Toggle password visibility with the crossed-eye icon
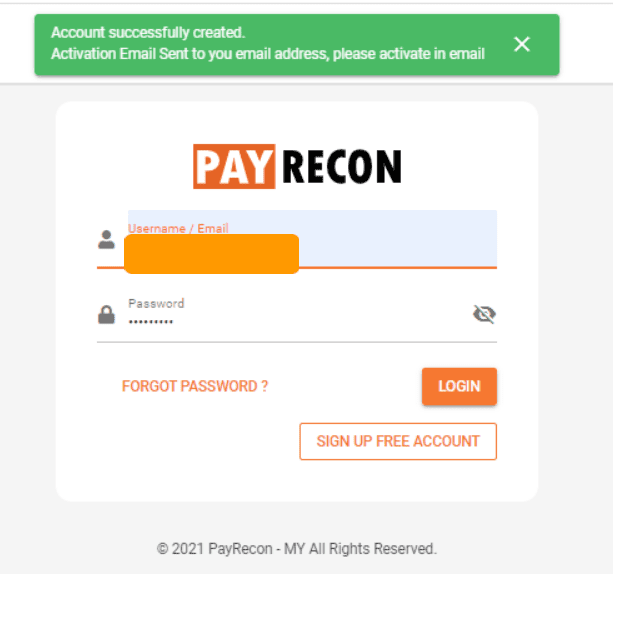 (484, 314)
